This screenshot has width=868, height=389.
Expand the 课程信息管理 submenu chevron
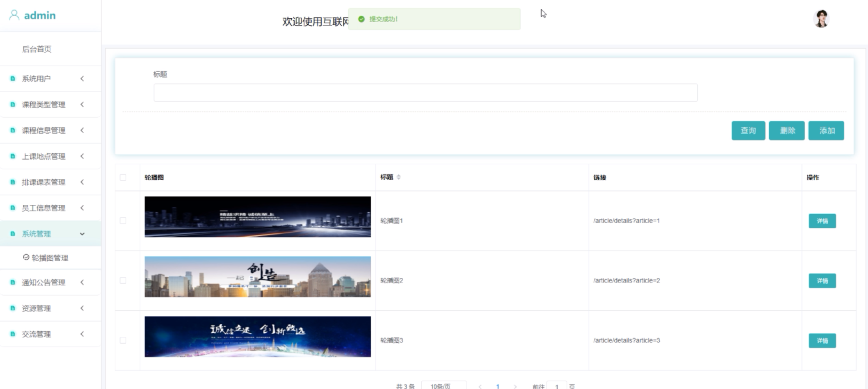(x=82, y=131)
